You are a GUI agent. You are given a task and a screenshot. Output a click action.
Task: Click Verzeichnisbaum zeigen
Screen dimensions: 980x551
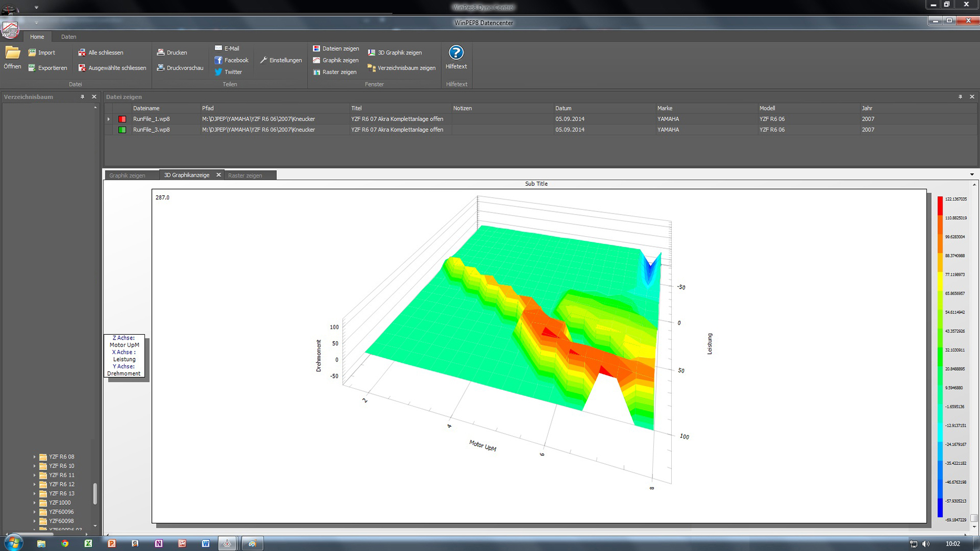click(x=401, y=68)
